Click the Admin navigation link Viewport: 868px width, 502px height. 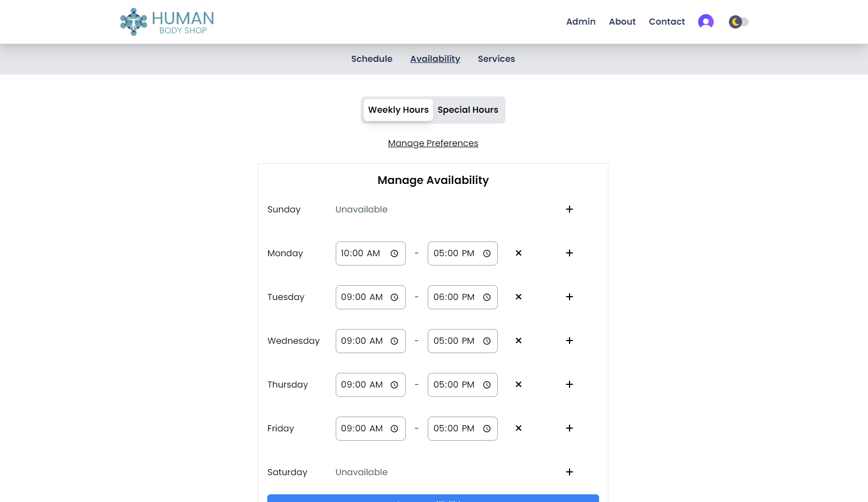click(580, 22)
